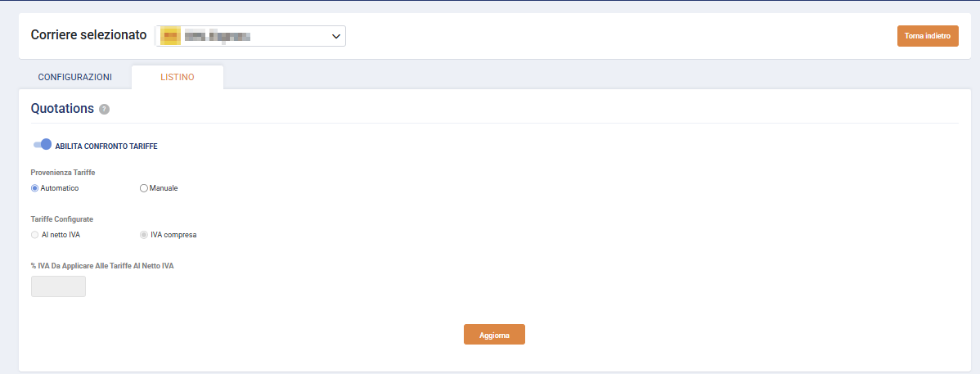Click the blurred courier name in the dropdown

[217, 36]
